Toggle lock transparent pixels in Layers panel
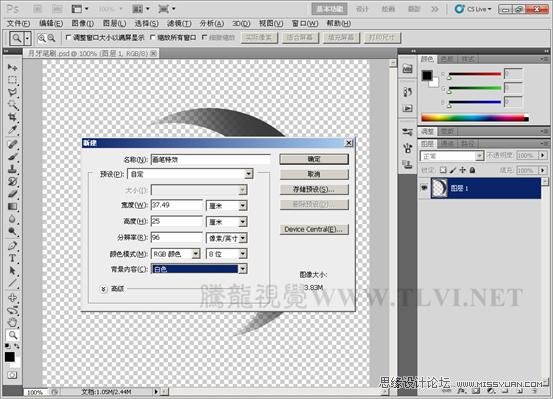553x399 pixels. tap(443, 170)
